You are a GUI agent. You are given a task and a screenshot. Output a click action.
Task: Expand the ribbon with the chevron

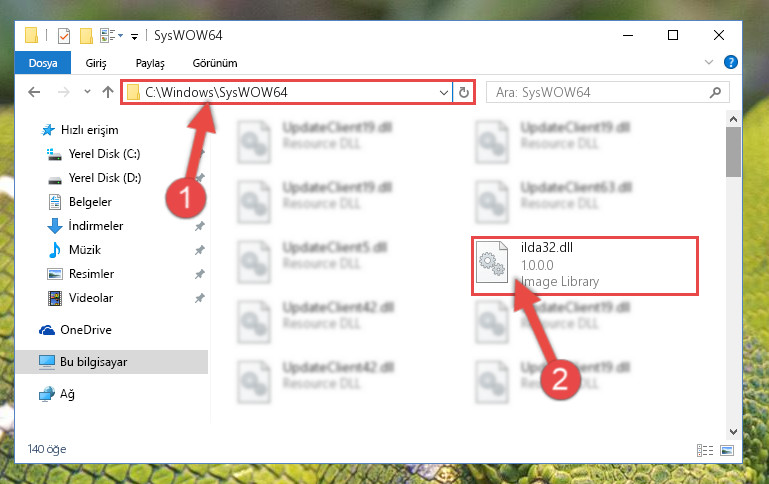(709, 62)
